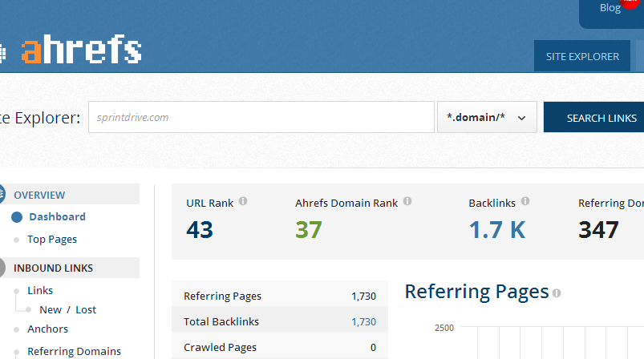644x359 pixels.
Task: Click the URL Rank value 43
Action: click(x=200, y=230)
